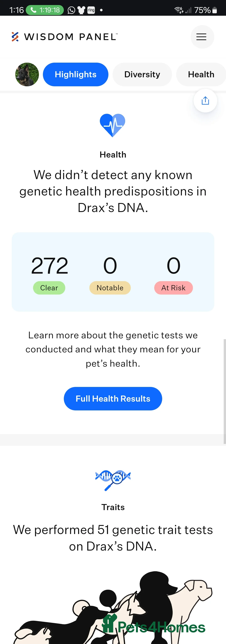Image resolution: width=226 pixels, height=644 pixels.
Task: Switch to the Health tab
Action: coord(201,75)
